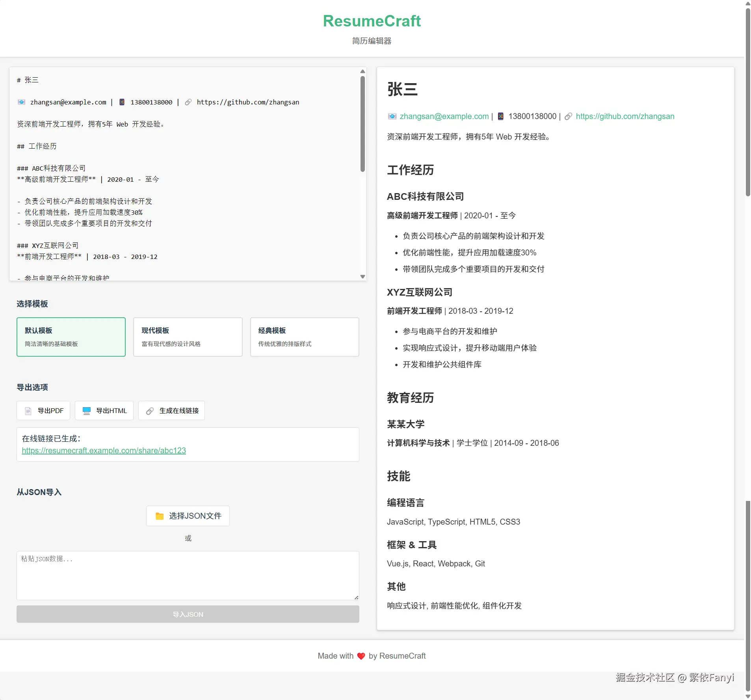Click the 编程语言 subheading in the preview
The height and width of the screenshot is (700, 751).
click(x=406, y=503)
